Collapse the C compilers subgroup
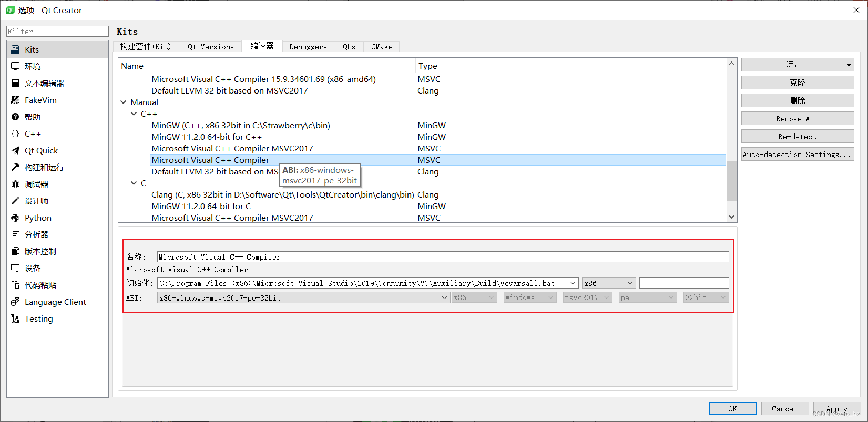Viewport: 868px width, 422px height. click(134, 183)
